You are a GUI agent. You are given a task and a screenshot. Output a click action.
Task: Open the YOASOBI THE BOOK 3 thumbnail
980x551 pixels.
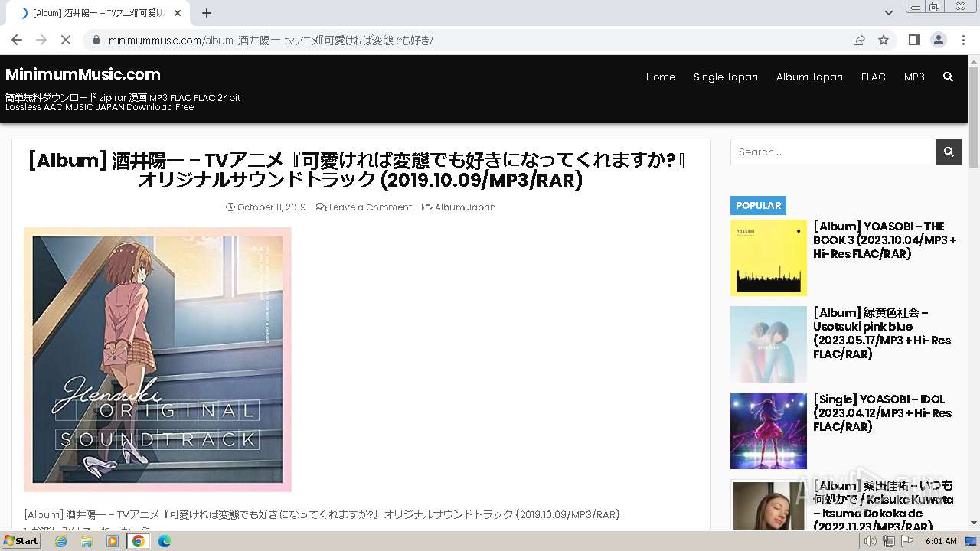(769, 258)
